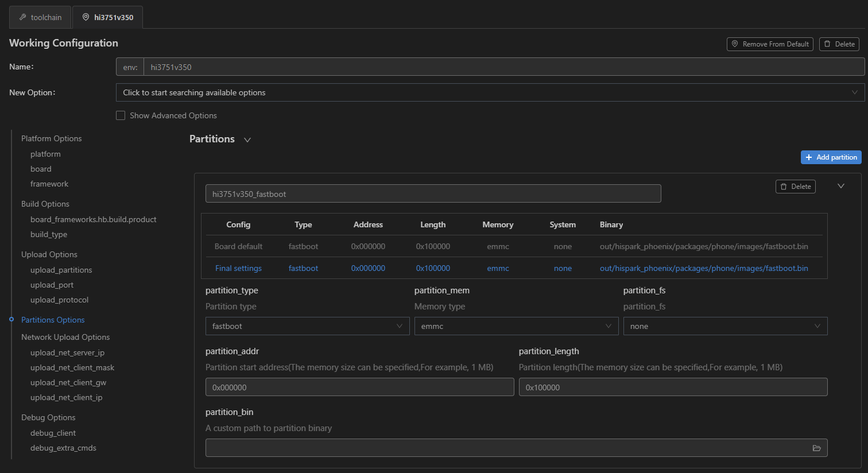Select the hi3751v350 tab
The image size is (868, 473).
107,17
